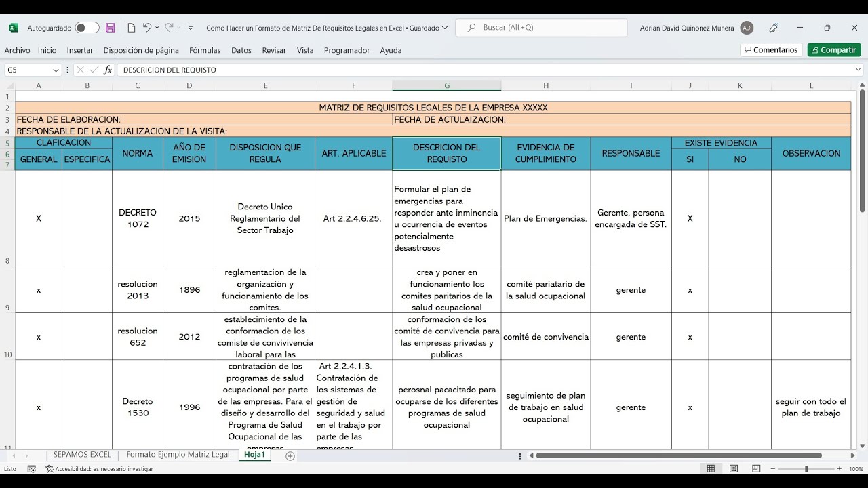This screenshot has height=488, width=868.
Task: Click the previous sheet navigation arrow
Action: tap(14, 455)
